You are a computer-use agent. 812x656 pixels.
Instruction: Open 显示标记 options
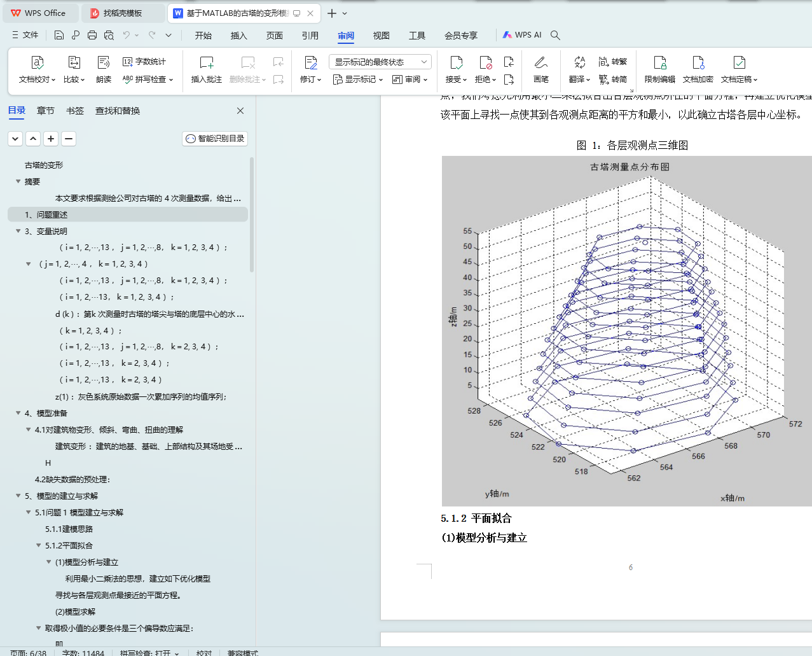click(358, 80)
